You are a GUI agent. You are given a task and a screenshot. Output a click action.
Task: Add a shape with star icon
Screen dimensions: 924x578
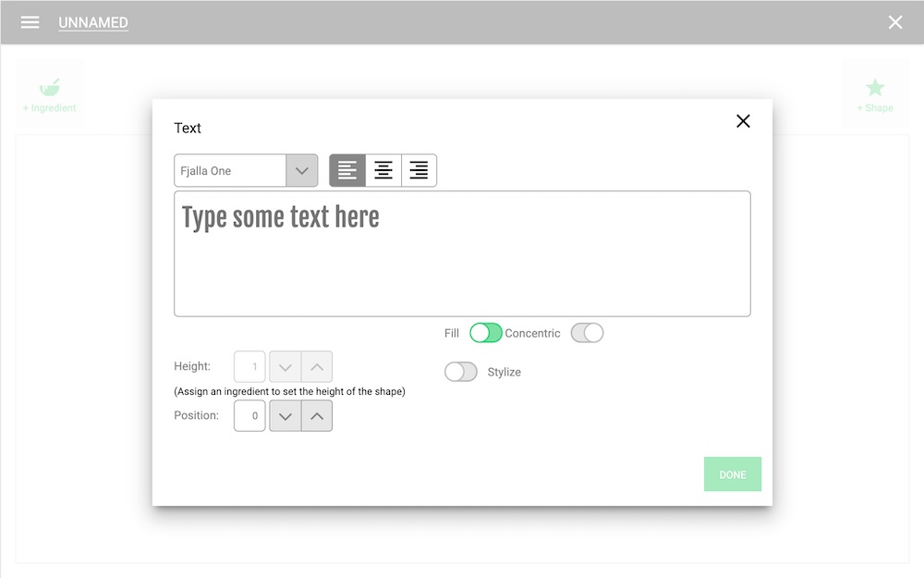coord(875,93)
